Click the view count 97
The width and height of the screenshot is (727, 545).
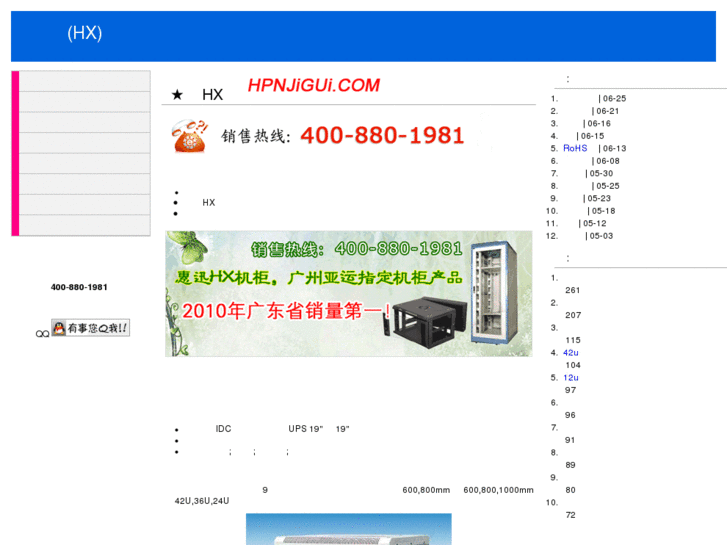coord(570,391)
